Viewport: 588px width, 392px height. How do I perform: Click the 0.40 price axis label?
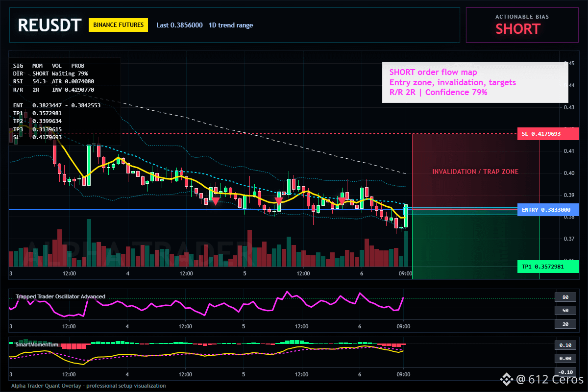[569, 173]
